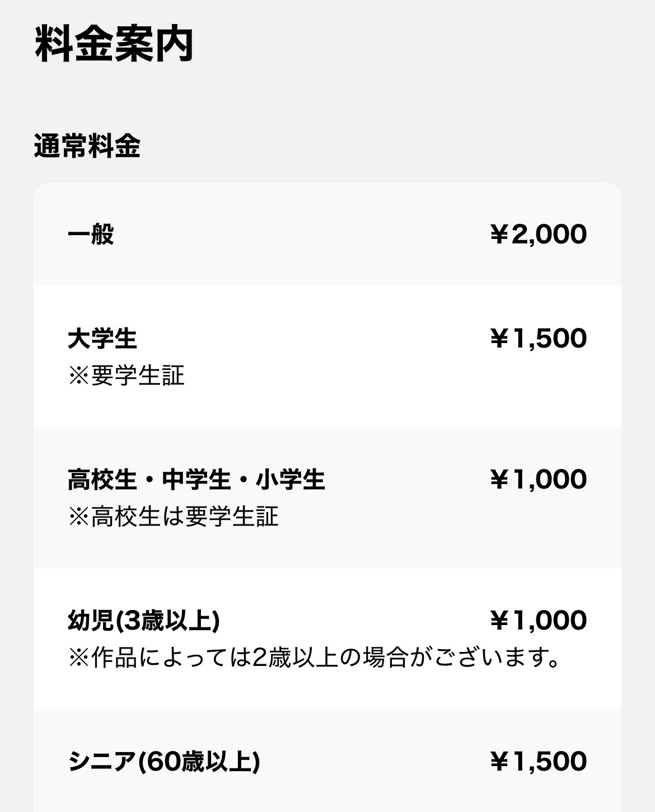Click the ¥1,500 price for seniors
Image resolution: width=655 pixels, height=812 pixels.
point(538,761)
